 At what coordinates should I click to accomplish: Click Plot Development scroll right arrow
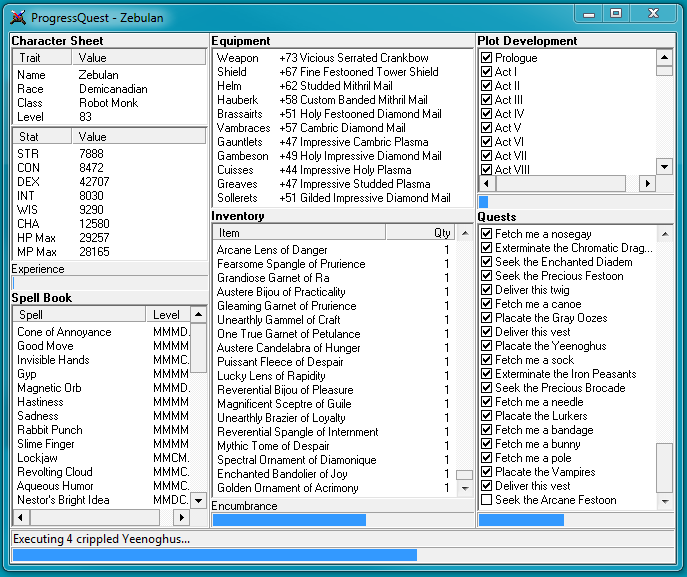(x=647, y=183)
